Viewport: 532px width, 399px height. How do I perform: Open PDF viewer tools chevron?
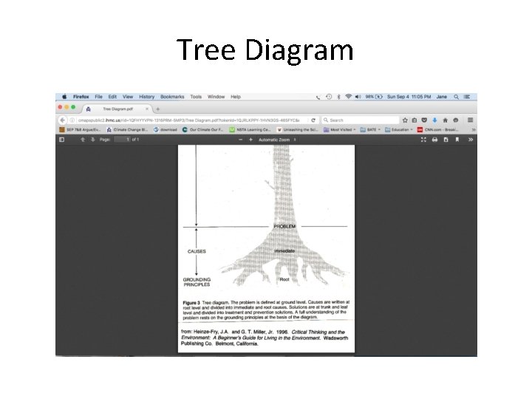point(471,140)
